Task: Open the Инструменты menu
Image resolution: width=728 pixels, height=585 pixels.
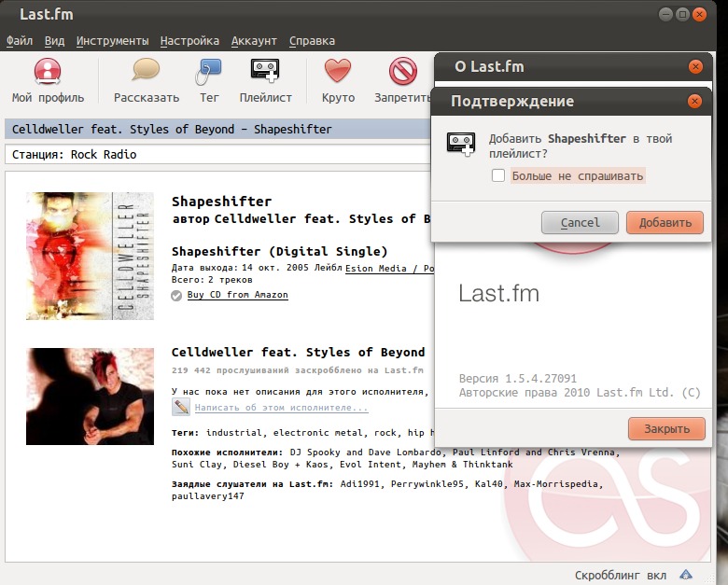Action: (x=112, y=41)
